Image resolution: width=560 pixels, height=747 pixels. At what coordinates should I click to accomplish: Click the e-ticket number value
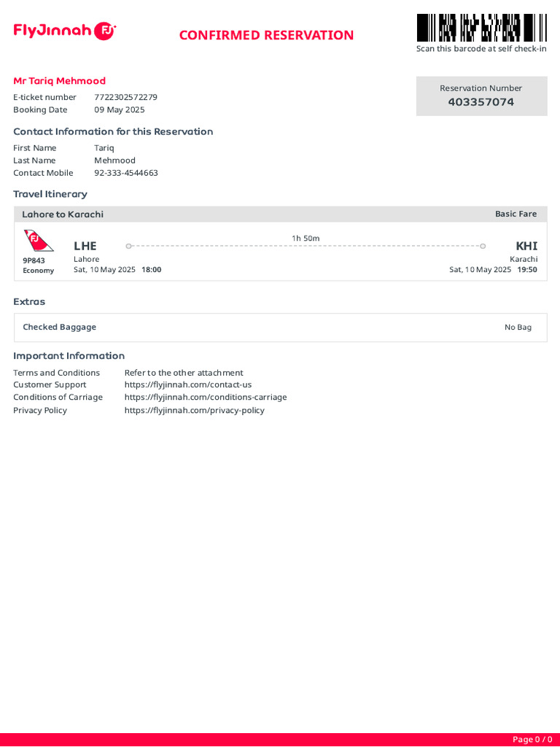click(x=125, y=97)
